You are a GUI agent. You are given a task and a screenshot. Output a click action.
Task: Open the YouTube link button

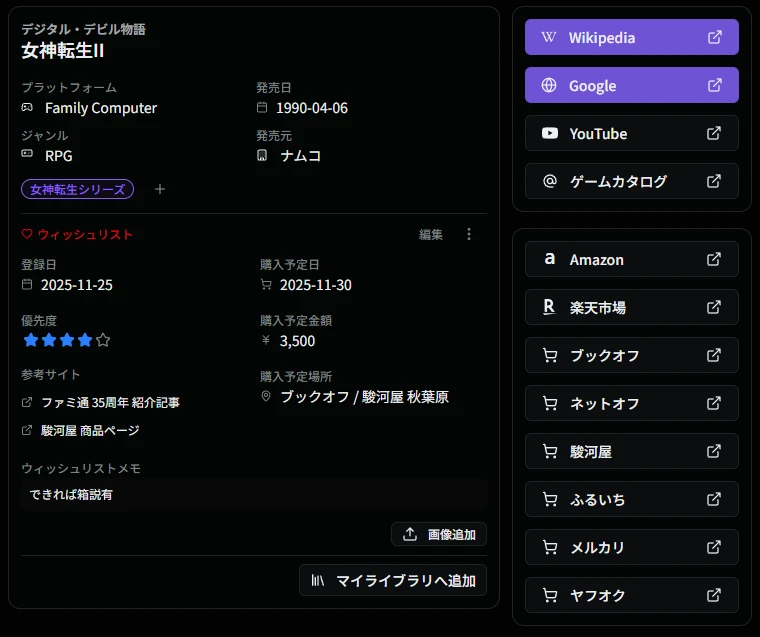click(632, 133)
